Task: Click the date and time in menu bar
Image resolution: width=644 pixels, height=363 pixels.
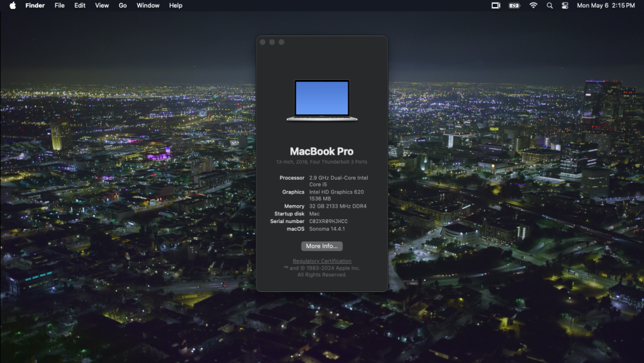Action: pos(606,5)
